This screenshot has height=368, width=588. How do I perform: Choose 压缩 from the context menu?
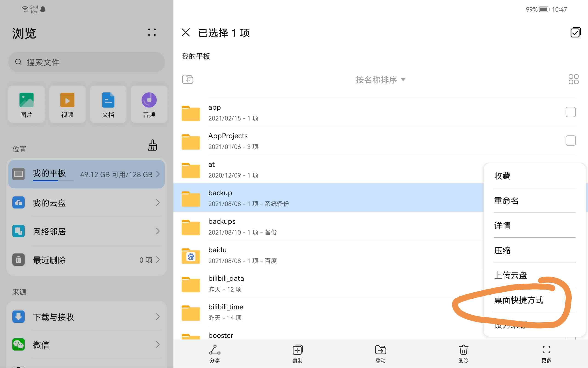click(534, 250)
